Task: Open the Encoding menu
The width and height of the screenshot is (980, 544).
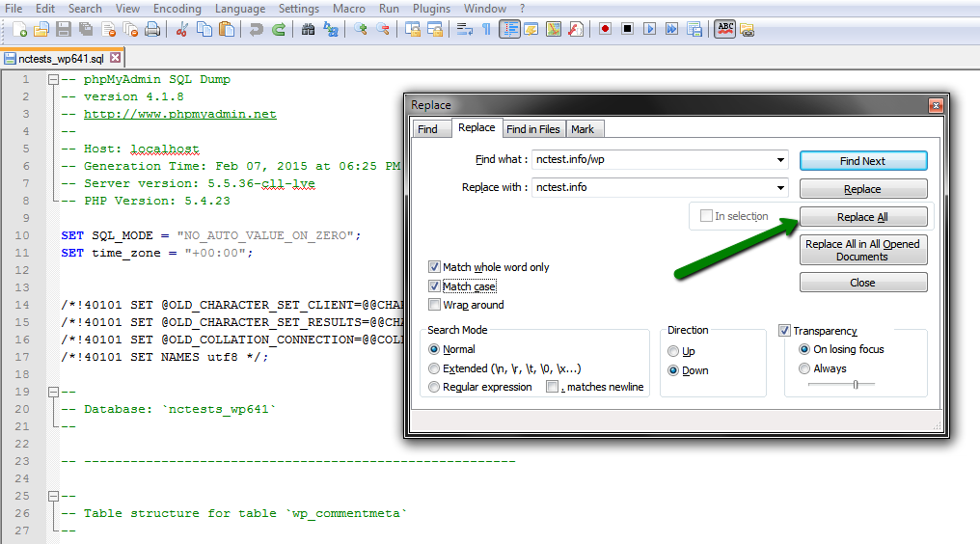Action: click(177, 9)
